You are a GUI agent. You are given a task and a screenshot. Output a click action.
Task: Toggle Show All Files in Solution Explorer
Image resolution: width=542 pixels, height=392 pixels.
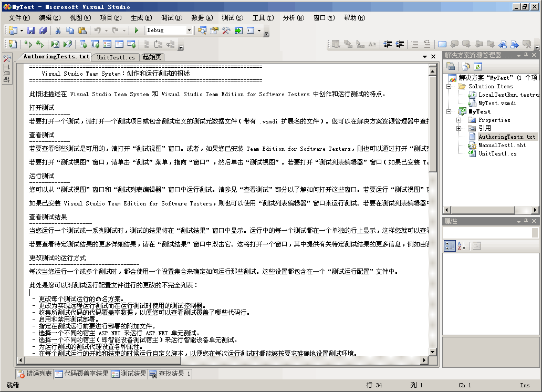click(466, 66)
